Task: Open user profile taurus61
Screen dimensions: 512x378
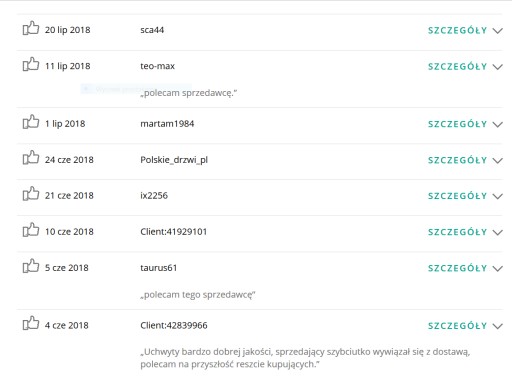Action: pos(158,268)
